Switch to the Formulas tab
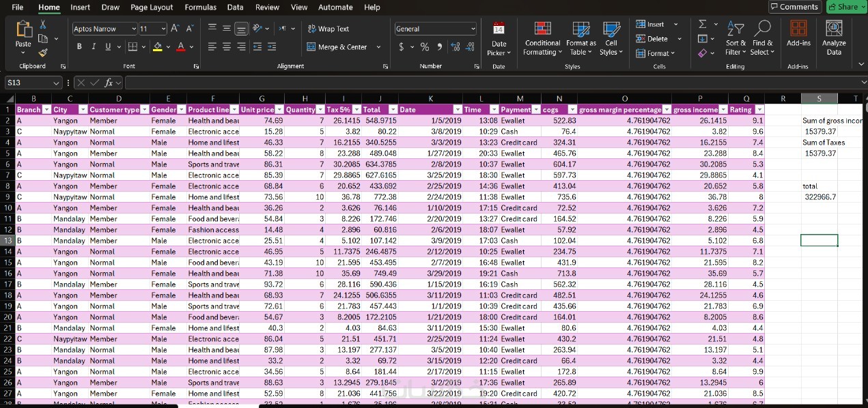 pyautogui.click(x=201, y=7)
